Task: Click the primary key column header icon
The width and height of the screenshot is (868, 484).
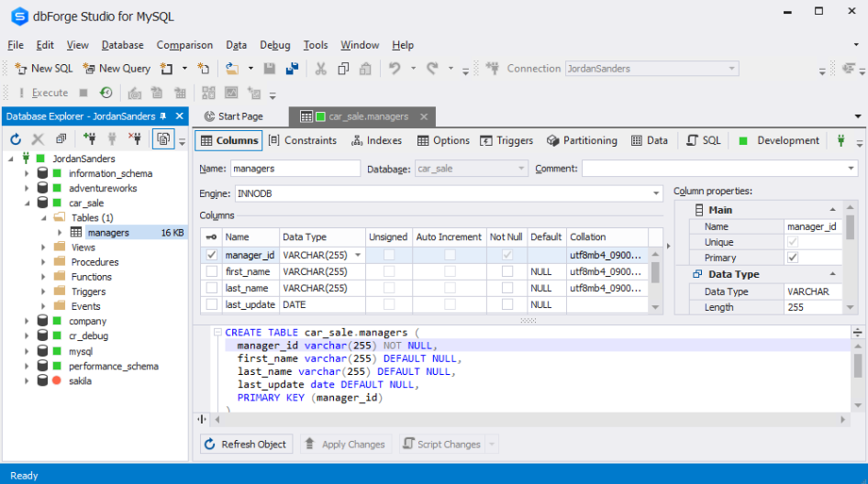Action: 211,236
